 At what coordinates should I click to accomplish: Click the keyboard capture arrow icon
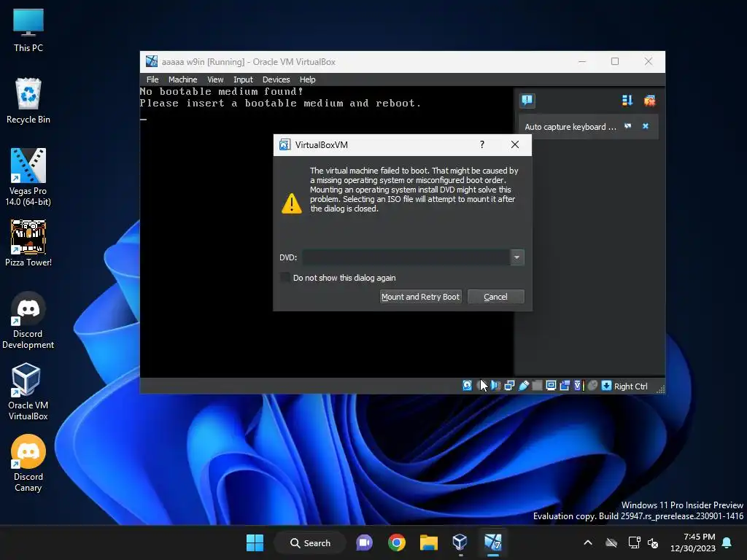[x=606, y=386]
